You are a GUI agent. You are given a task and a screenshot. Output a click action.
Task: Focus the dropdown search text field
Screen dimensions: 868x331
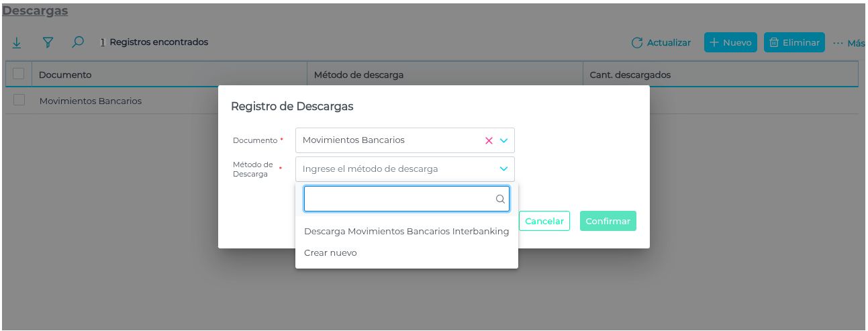click(399, 199)
